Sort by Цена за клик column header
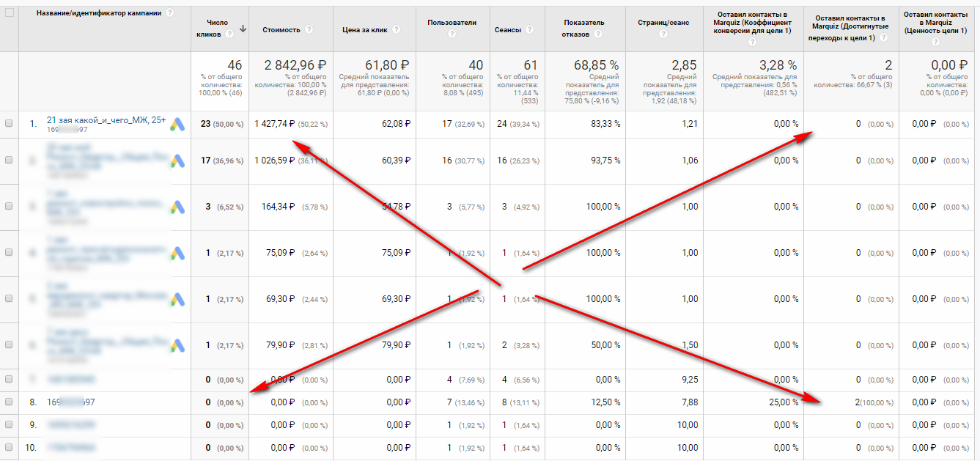The height and width of the screenshot is (461, 980). (366, 30)
